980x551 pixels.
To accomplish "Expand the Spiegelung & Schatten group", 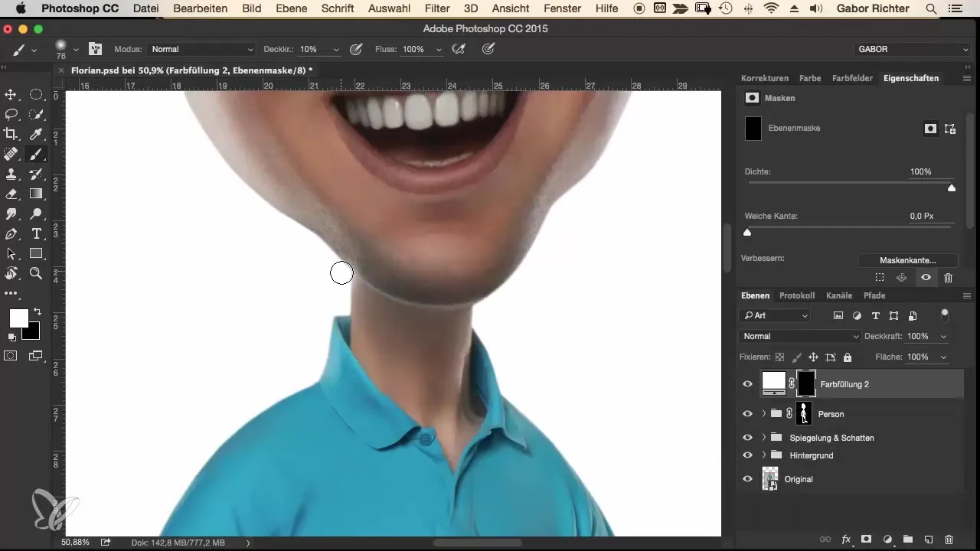I will click(764, 438).
